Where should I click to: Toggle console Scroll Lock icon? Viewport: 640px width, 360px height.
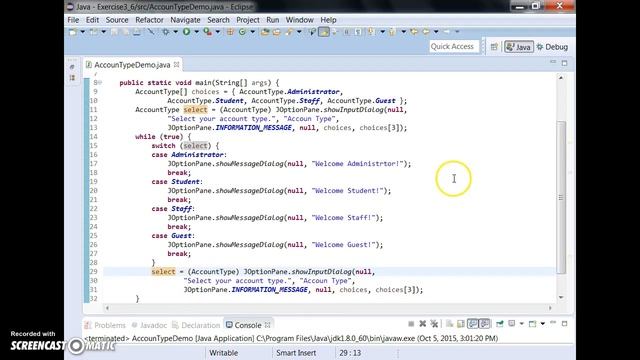[460, 324]
